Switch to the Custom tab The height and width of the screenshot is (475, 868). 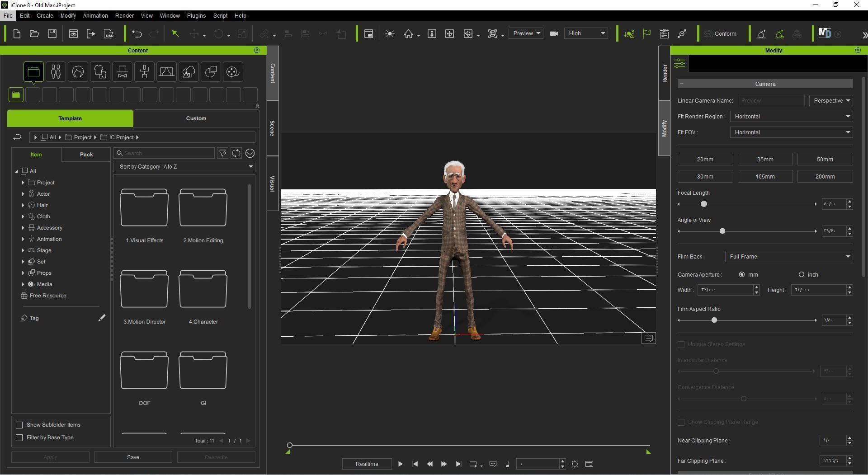[196, 118]
